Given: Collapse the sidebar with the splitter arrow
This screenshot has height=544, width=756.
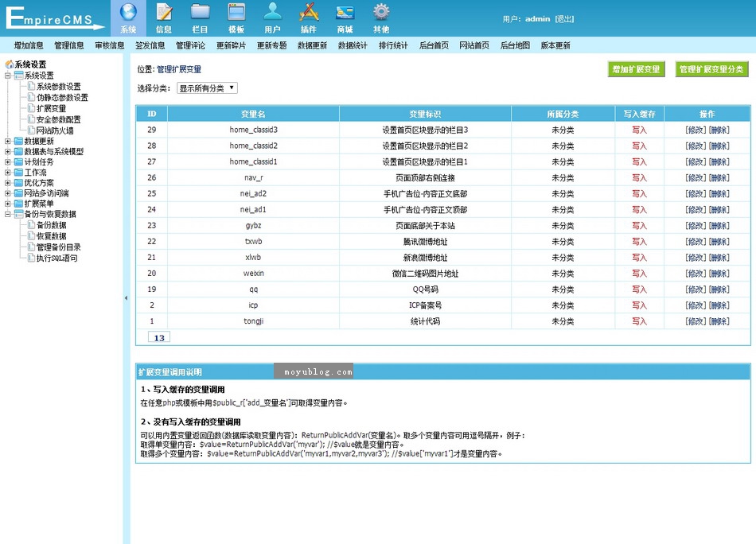Looking at the screenshot, I should tap(126, 298).
